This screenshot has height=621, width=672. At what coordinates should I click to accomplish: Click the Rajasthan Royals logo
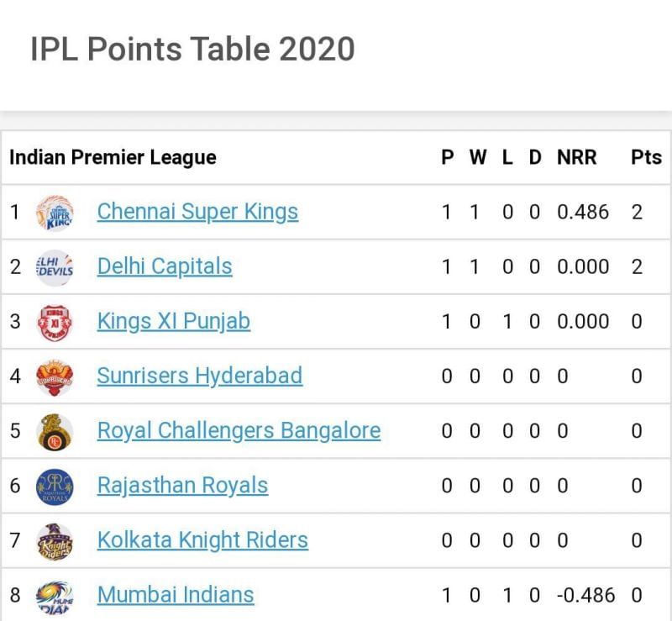click(55, 486)
